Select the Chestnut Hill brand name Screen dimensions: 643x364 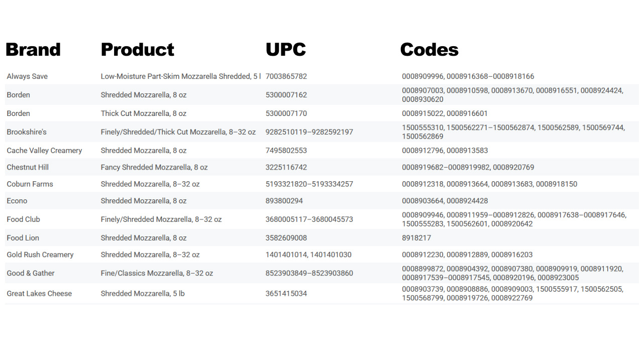coord(28,167)
